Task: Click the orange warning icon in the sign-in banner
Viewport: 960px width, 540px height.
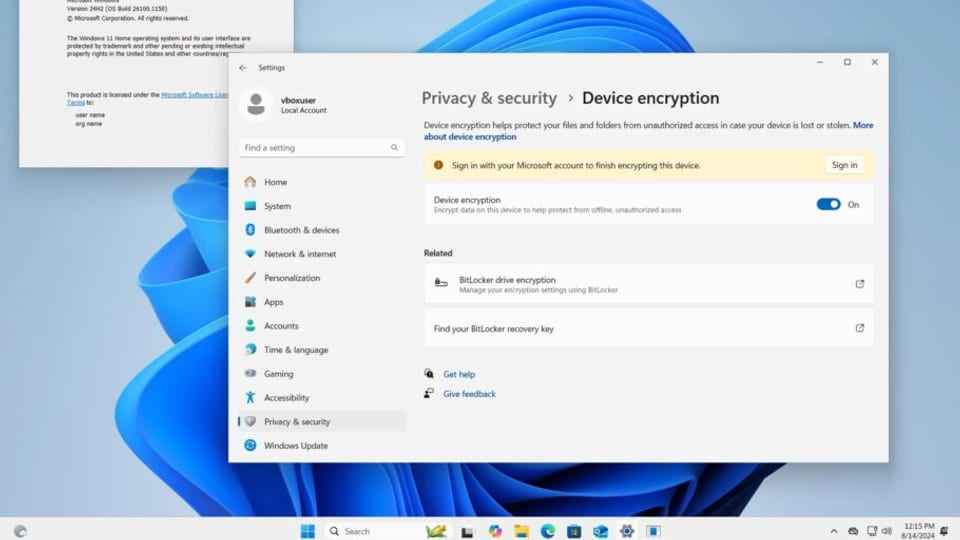Action: click(438, 165)
